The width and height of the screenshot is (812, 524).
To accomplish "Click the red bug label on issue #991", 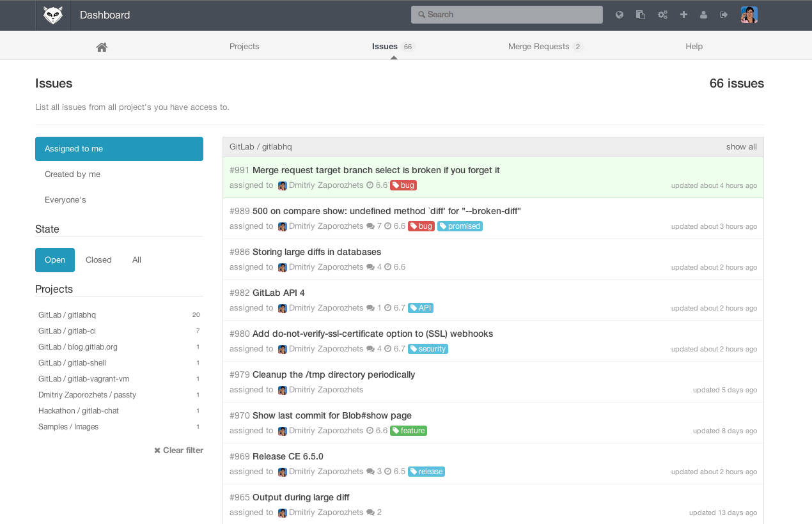I will point(403,185).
